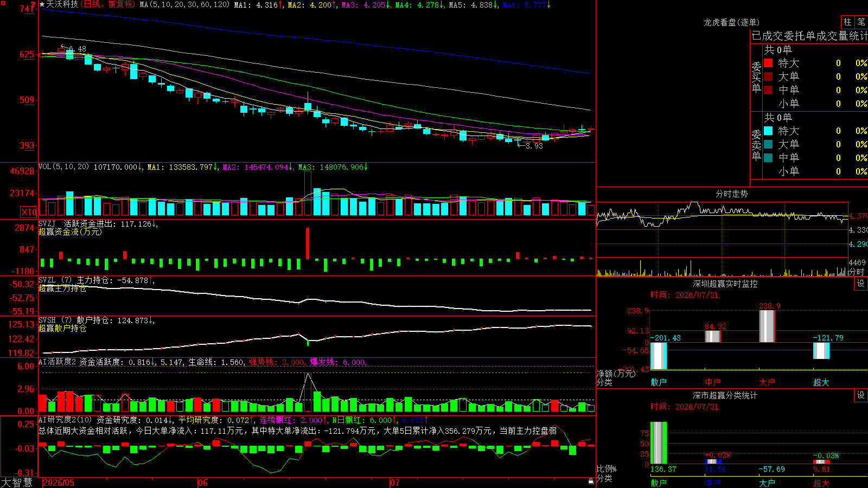Click the red question mark icon at top-left
This screenshot has height=488, width=868.
pos(34,5)
